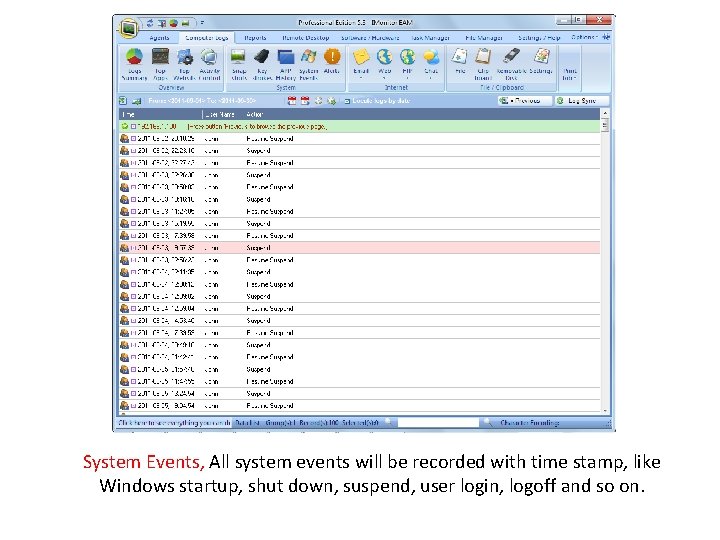The height and width of the screenshot is (540, 720).
Task: Click the From/To date range text
Action: (x=202, y=101)
